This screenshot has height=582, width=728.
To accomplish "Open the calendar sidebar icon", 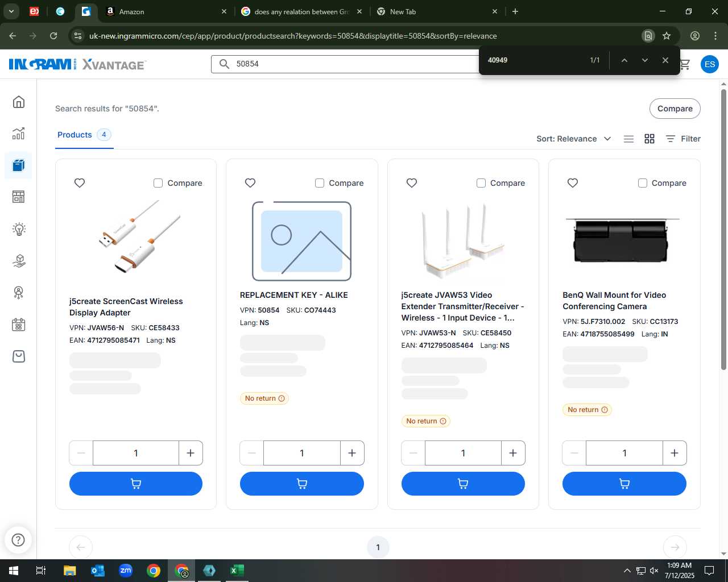I will [x=19, y=325].
